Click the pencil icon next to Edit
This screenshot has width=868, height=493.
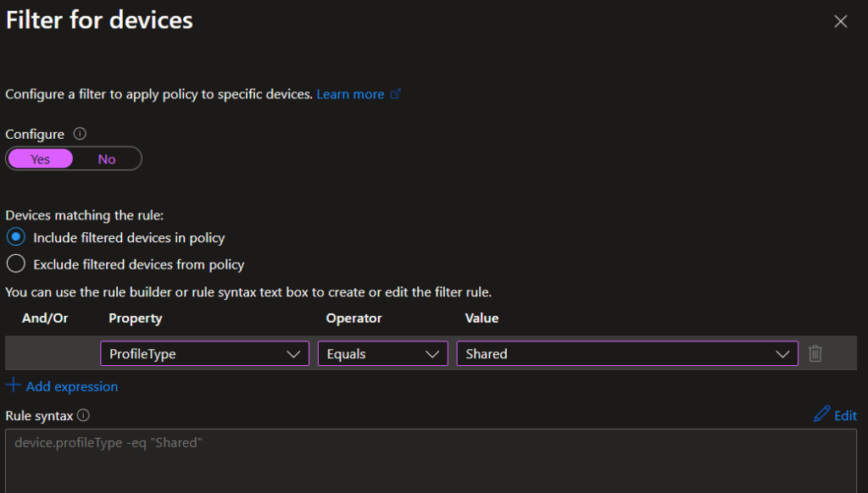(821, 414)
